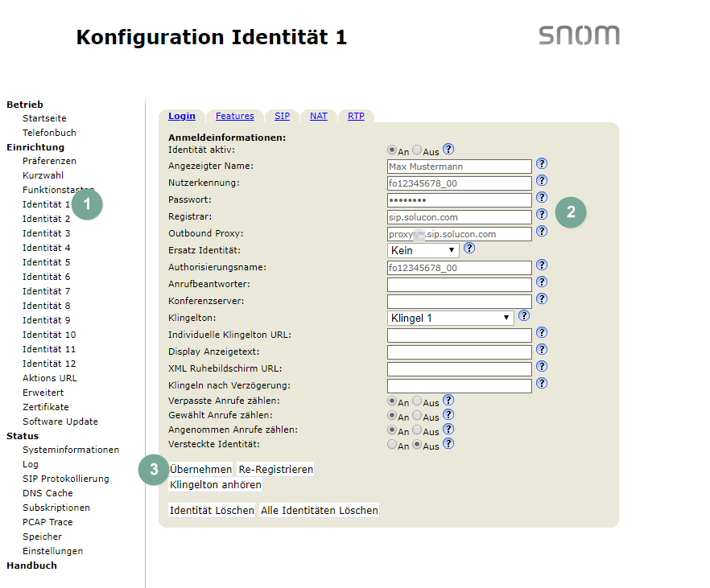
Task: Open Telefonbuch in the sidebar
Action: click(x=49, y=133)
